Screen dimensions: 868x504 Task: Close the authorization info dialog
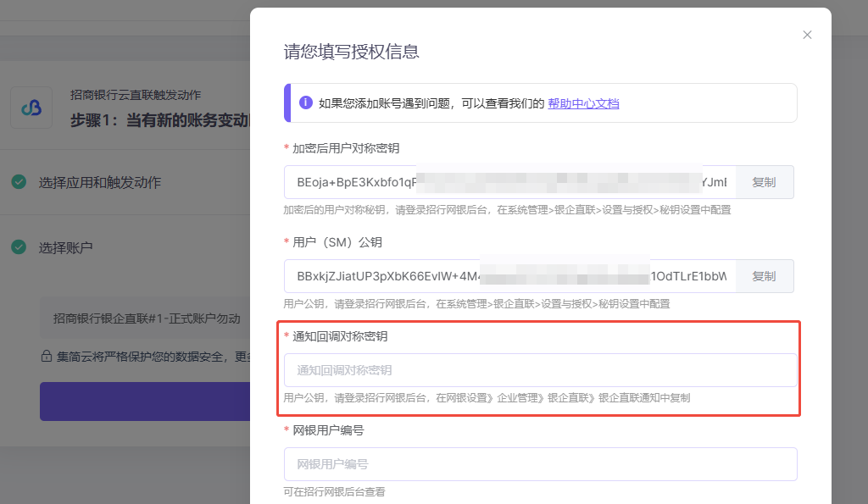click(807, 35)
